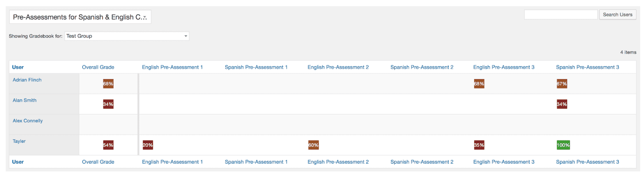Screen dimensions: 644x175
Task: Sort by User column header at top
Action: point(18,67)
